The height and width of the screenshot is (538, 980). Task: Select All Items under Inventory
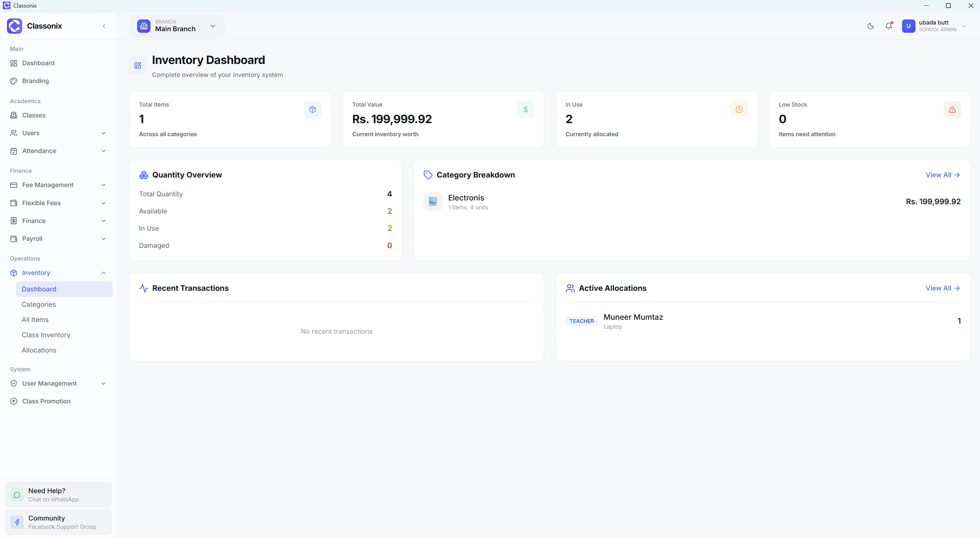pos(64,320)
